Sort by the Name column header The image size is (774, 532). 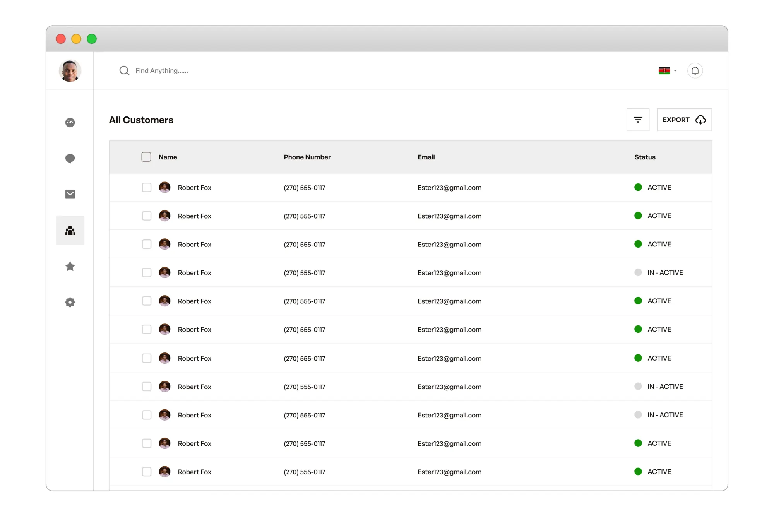[x=168, y=157]
